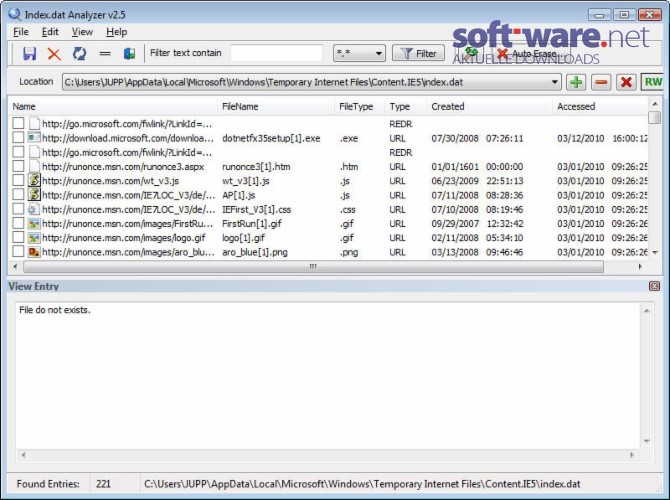This screenshot has width=670, height=500.
Task: Check the box for wt_v3[1].js entry
Action: [x=18, y=180]
